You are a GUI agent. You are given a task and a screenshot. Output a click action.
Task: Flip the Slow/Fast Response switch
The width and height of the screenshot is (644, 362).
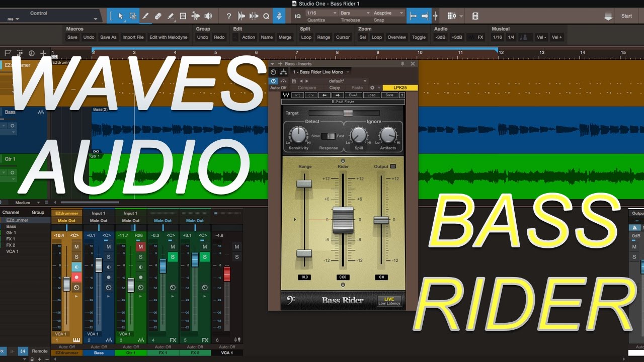(328, 136)
